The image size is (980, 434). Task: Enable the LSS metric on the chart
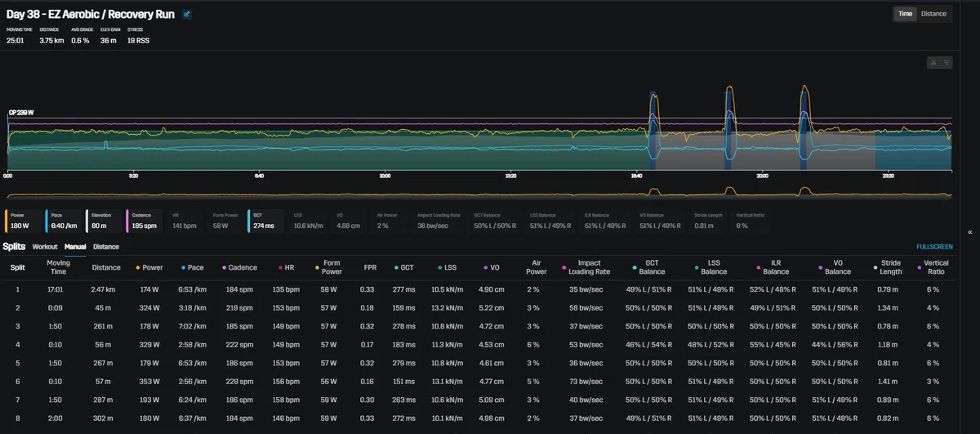tap(309, 221)
